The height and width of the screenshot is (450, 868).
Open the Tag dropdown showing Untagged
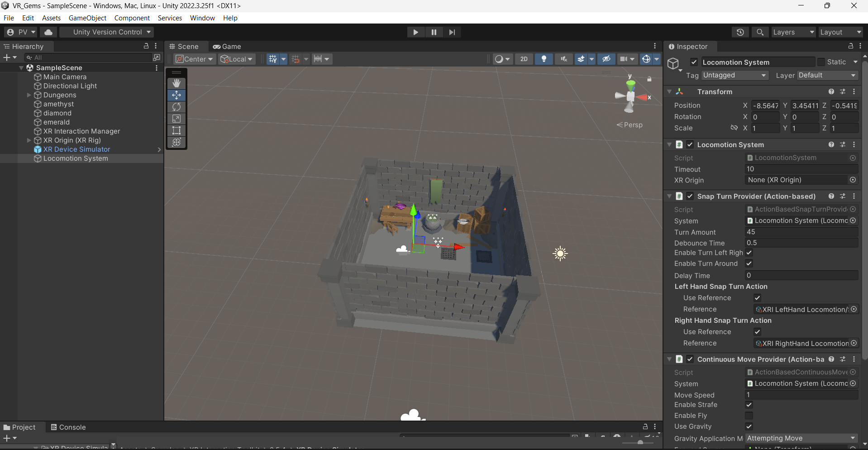(734, 75)
